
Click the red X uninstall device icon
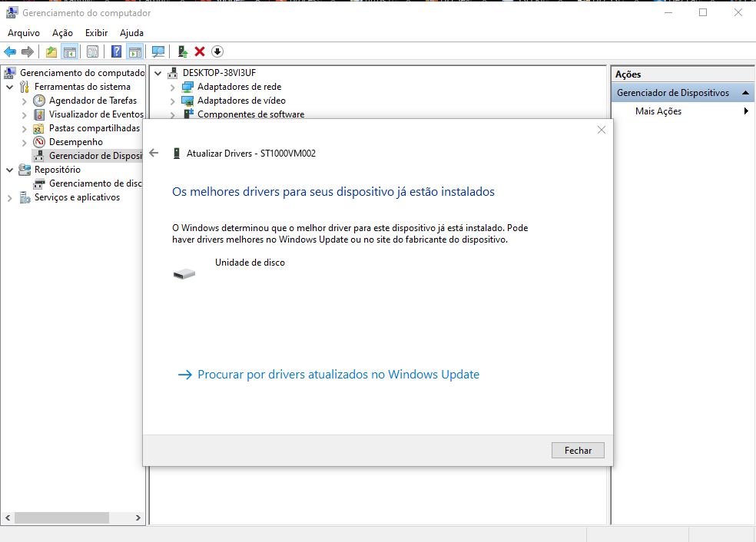pos(200,51)
